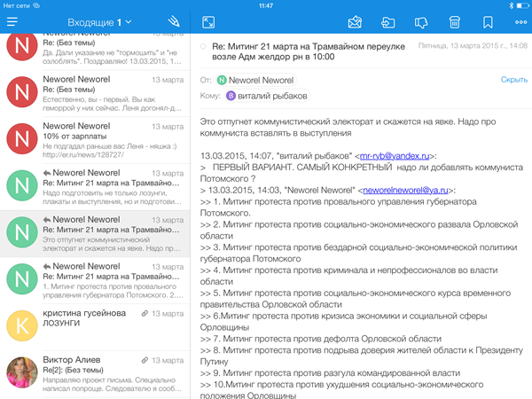Viewport: 532px width, 399px height.
Task: Tap attachment clip on ЛОЗУНГИ message
Action: pos(145,314)
